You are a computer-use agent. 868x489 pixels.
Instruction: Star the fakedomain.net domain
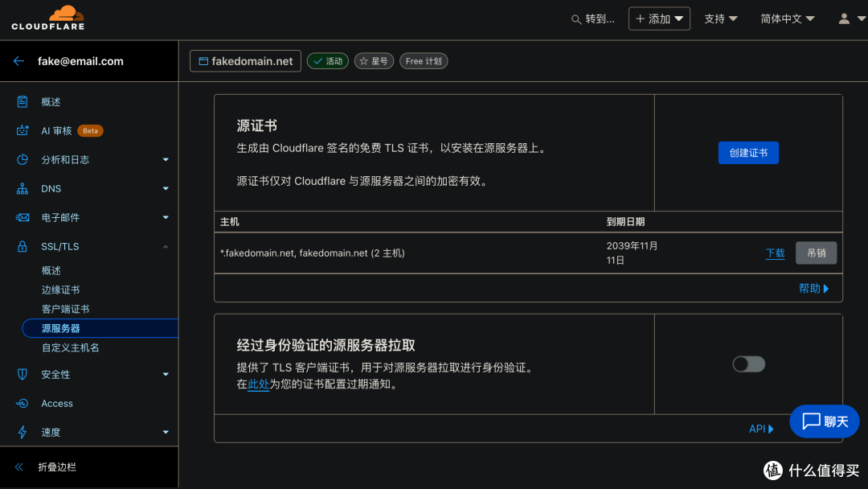[x=373, y=60]
